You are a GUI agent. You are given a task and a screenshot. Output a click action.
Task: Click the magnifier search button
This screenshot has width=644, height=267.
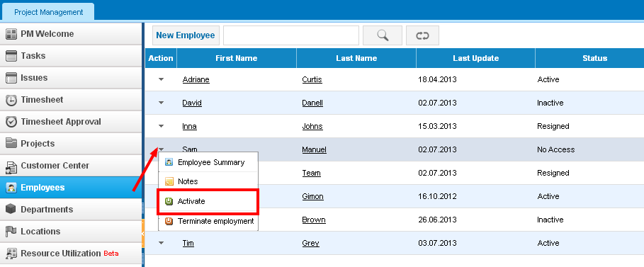point(383,35)
